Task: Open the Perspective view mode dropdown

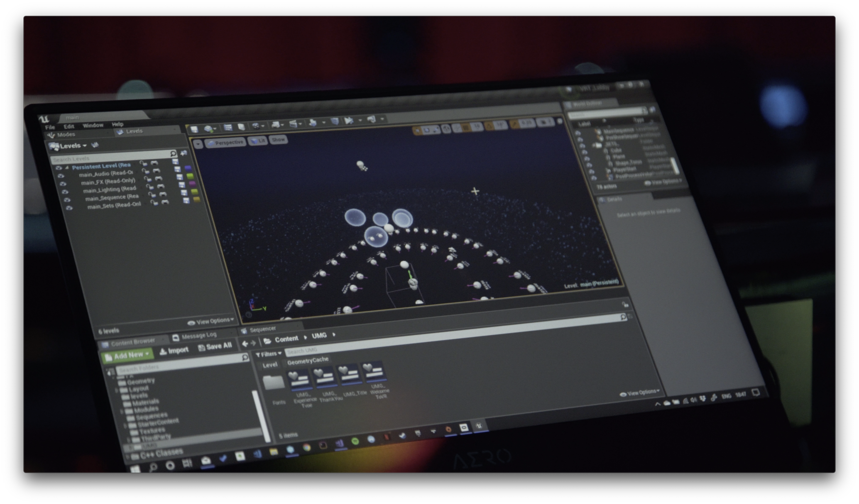Action: coord(226,143)
